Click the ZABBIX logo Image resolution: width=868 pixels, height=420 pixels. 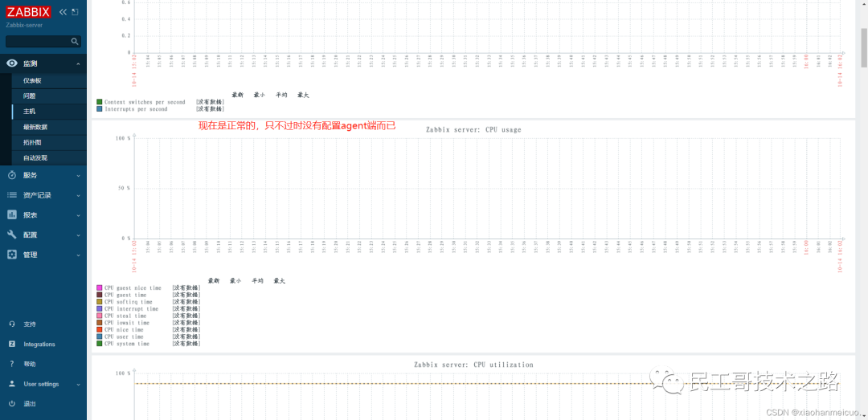(x=29, y=12)
